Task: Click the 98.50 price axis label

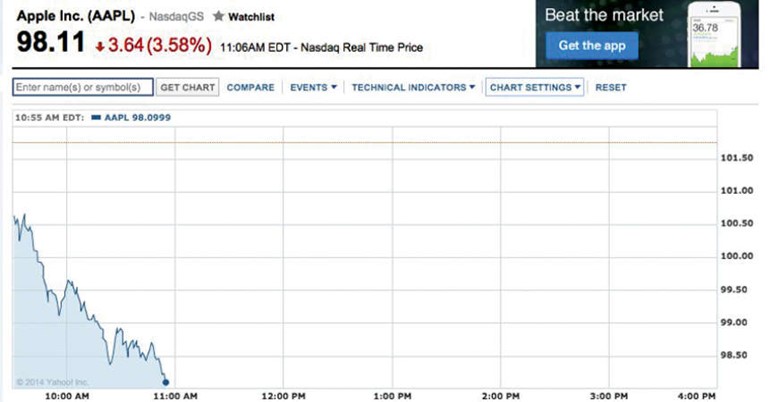Action: click(x=734, y=355)
